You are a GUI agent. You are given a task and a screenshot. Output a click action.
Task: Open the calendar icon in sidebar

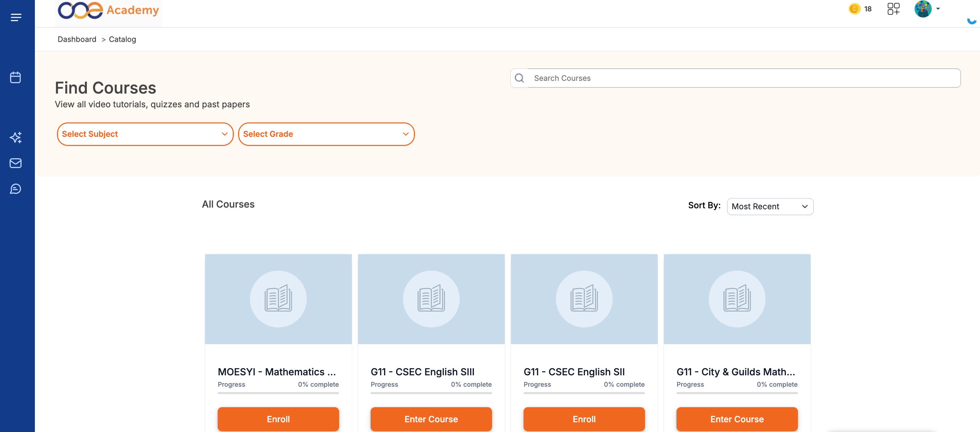point(16,77)
